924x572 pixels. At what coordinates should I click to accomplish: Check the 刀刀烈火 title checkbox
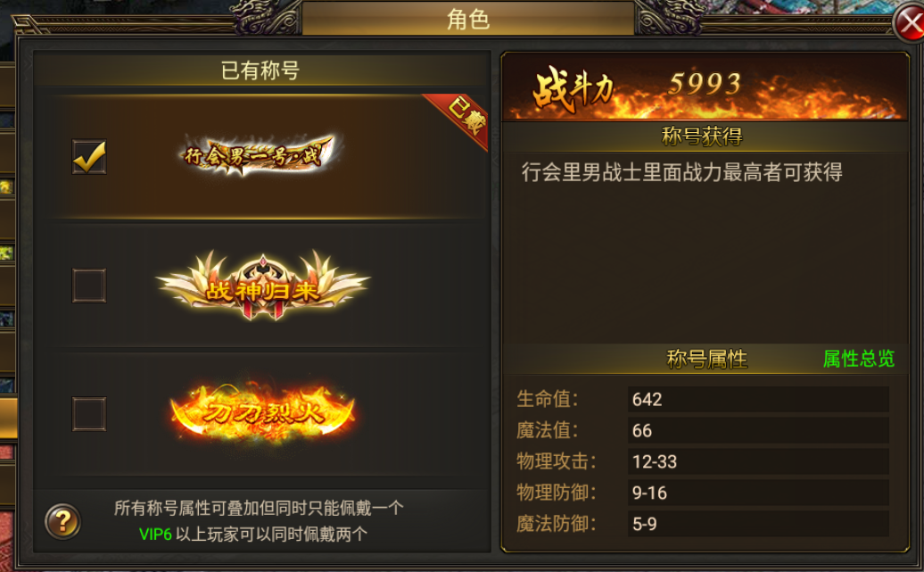pyautogui.click(x=89, y=414)
